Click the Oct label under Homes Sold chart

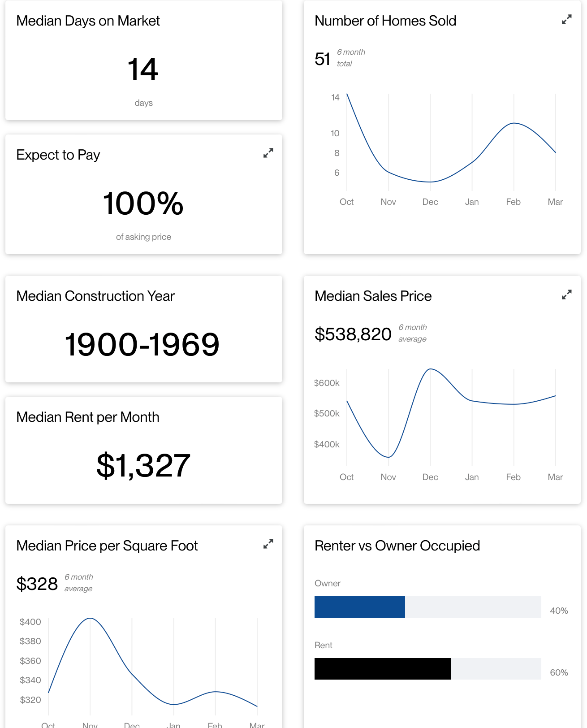click(346, 202)
